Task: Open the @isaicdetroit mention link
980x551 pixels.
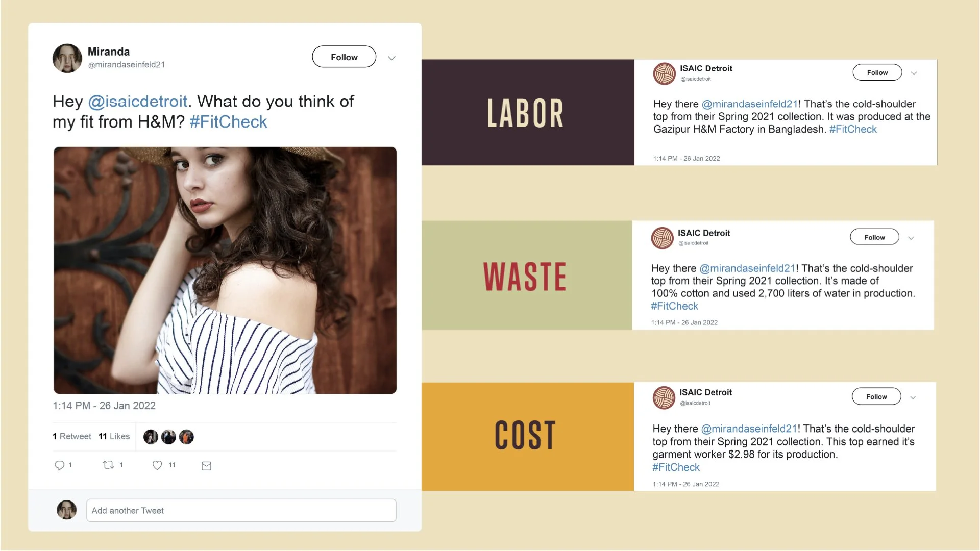Action: (138, 102)
